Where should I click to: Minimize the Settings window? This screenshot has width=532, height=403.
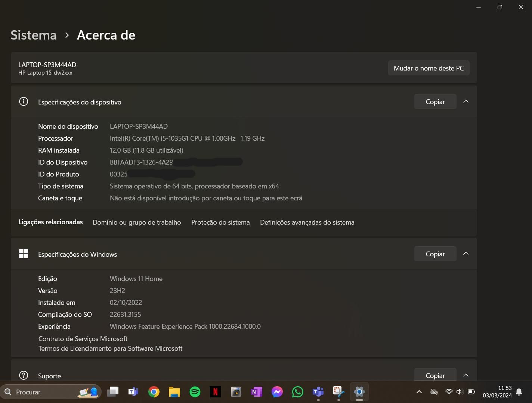click(479, 7)
